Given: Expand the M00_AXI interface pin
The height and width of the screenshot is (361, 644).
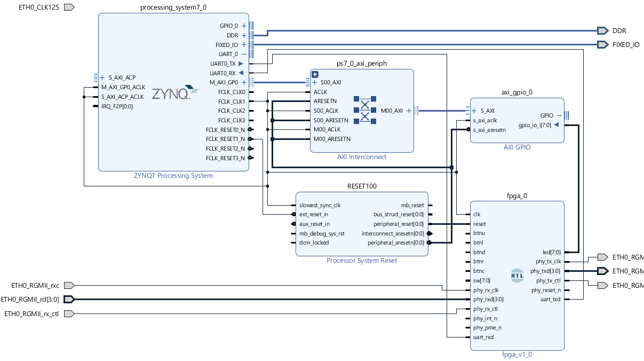Looking at the screenshot, I should [x=408, y=111].
